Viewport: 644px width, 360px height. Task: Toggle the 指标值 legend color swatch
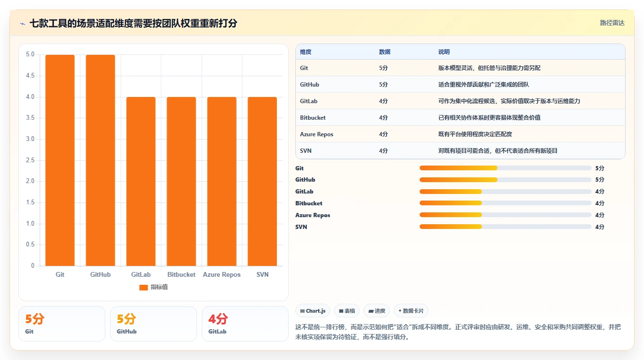[x=144, y=288]
